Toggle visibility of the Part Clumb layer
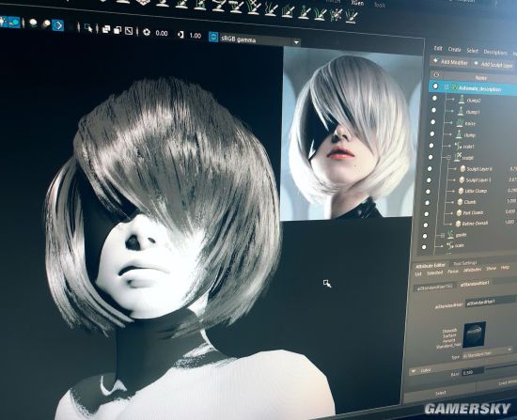This screenshot has width=517, height=420. (x=427, y=213)
